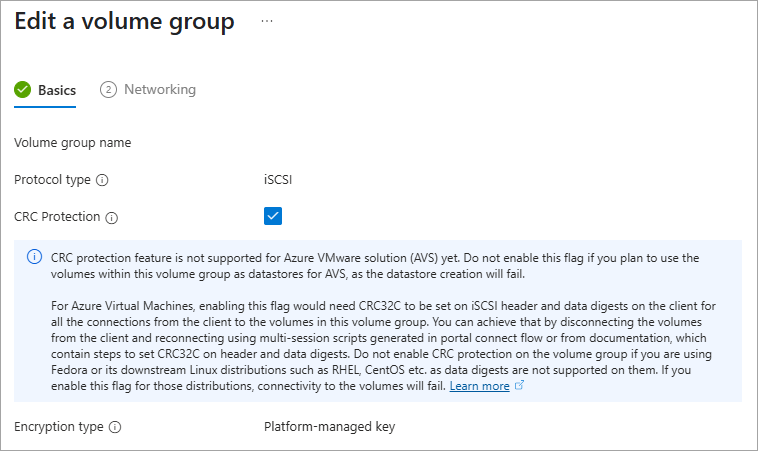This screenshot has height=451, width=758.
Task: Open the Learn more link
Action: click(479, 386)
